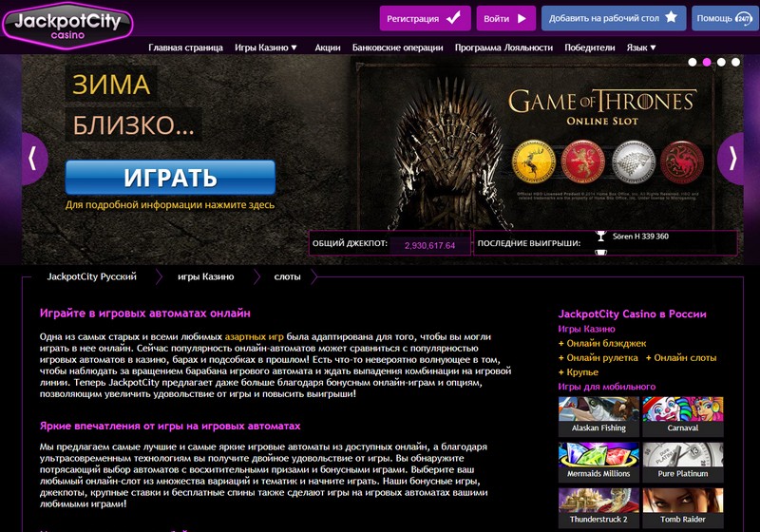Expand the Онлайн рулетка plus link
The width and height of the screenshot is (760, 532).
(598, 357)
